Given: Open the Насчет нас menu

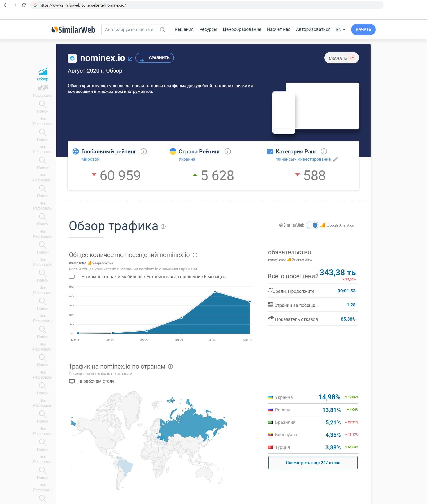Looking at the screenshot, I should coord(278,29).
